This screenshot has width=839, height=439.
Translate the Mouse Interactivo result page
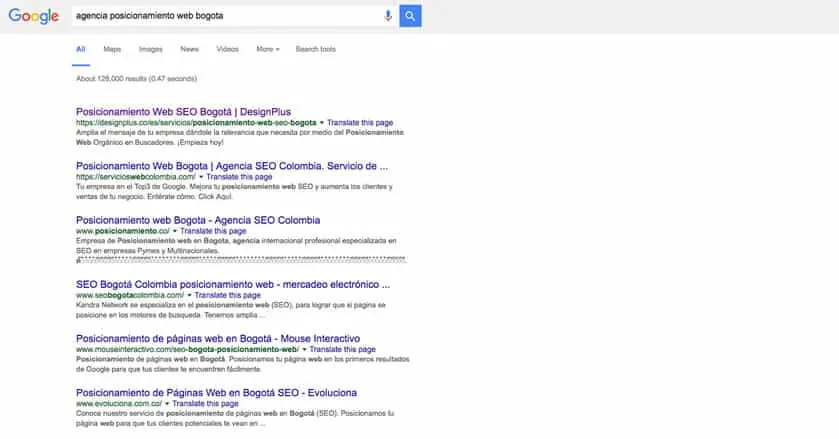point(342,350)
